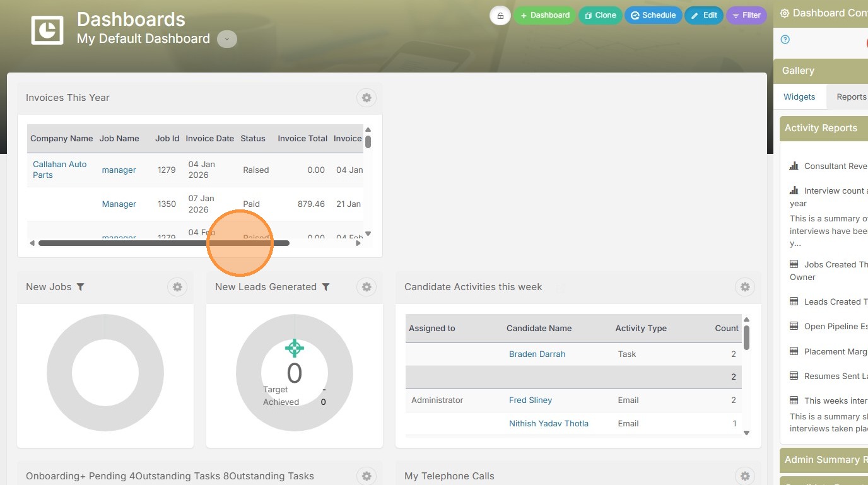Toggle the dashboard lock icon button

point(500,16)
